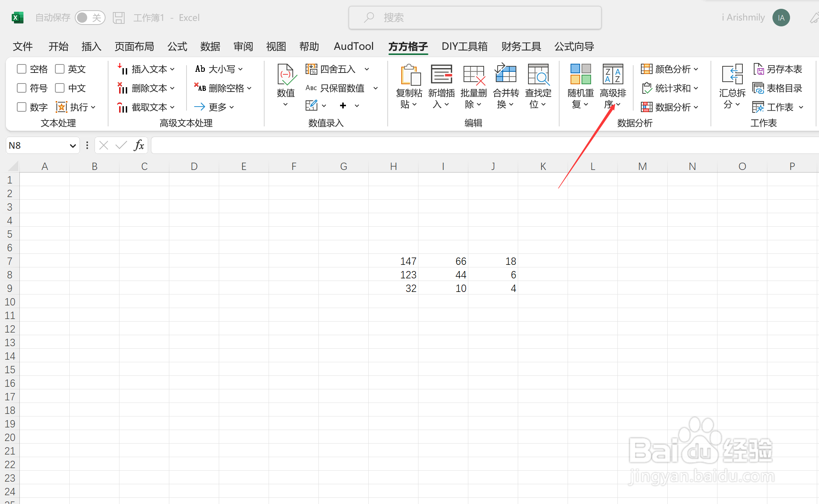The width and height of the screenshot is (819, 504).
Task: Click the 另存本表 icon
Action: click(x=759, y=69)
